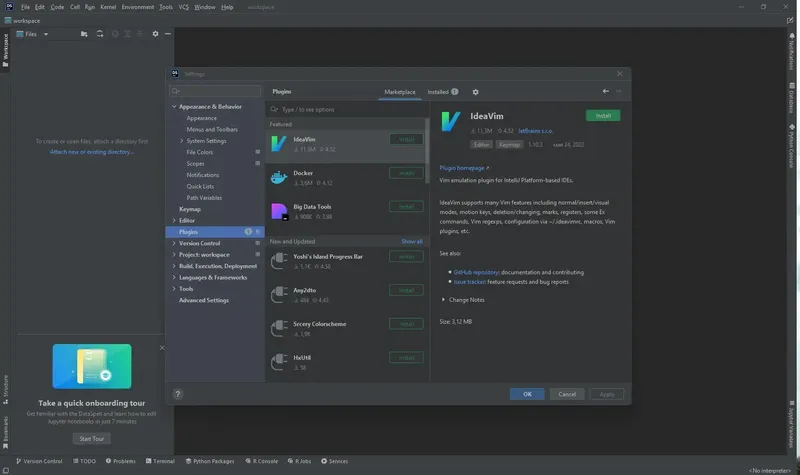Open the R Console tool window
Image resolution: width=800 pixels, height=475 pixels.
tap(262, 461)
